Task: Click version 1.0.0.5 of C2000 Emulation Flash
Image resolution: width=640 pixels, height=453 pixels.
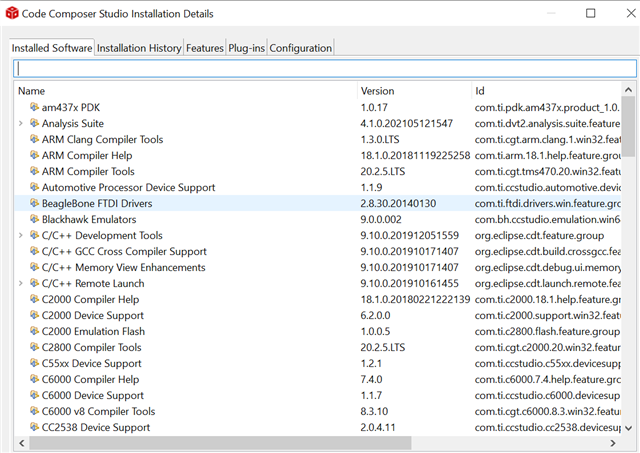Action: point(375,331)
